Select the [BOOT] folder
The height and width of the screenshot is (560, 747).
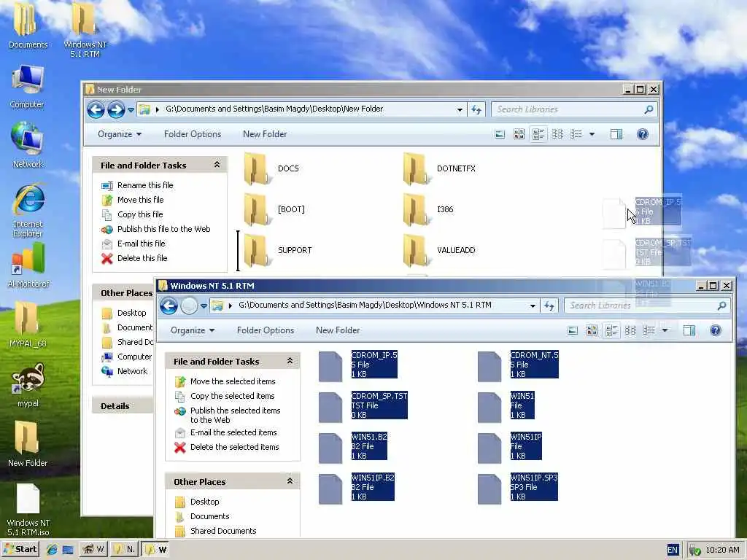pyautogui.click(x=274, y=209)
